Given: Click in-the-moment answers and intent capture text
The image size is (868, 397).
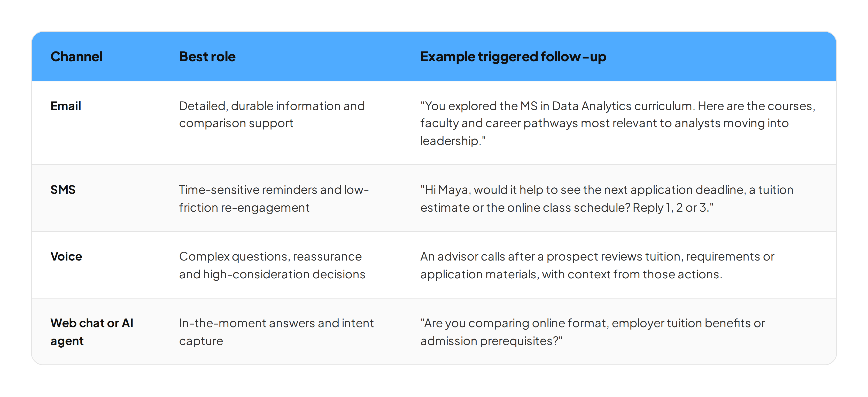Looking at the screenshot, I should (x=276, y=332).
